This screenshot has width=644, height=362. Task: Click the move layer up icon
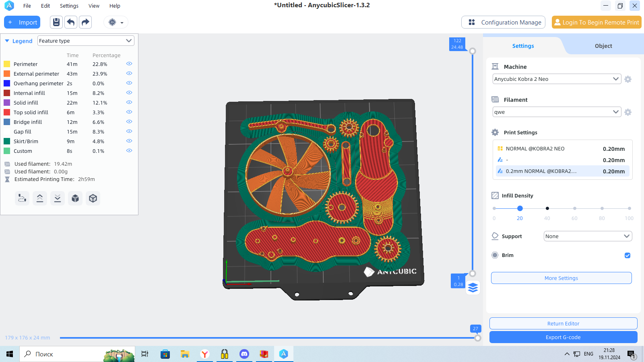click(40, 198)
